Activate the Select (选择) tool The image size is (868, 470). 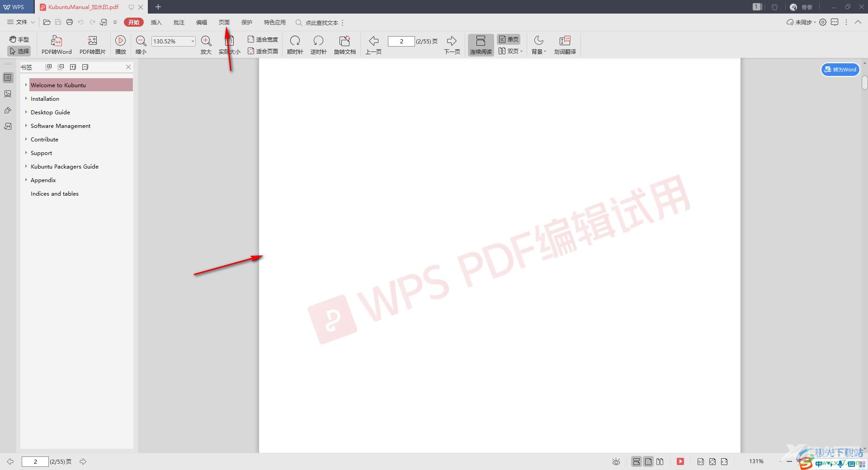point(19,51)
